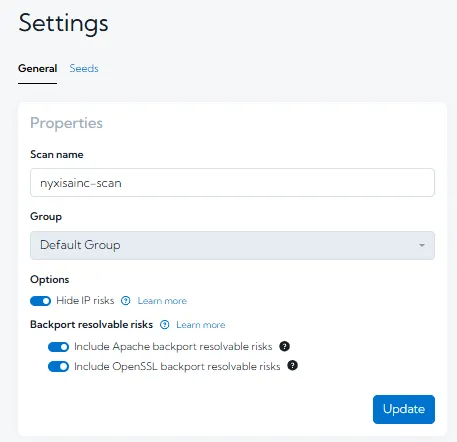Disable Include Apache backport resolvable risks
Image resolution: width=457 pixels, height=442 pixels.
click(x=58, y=347)
